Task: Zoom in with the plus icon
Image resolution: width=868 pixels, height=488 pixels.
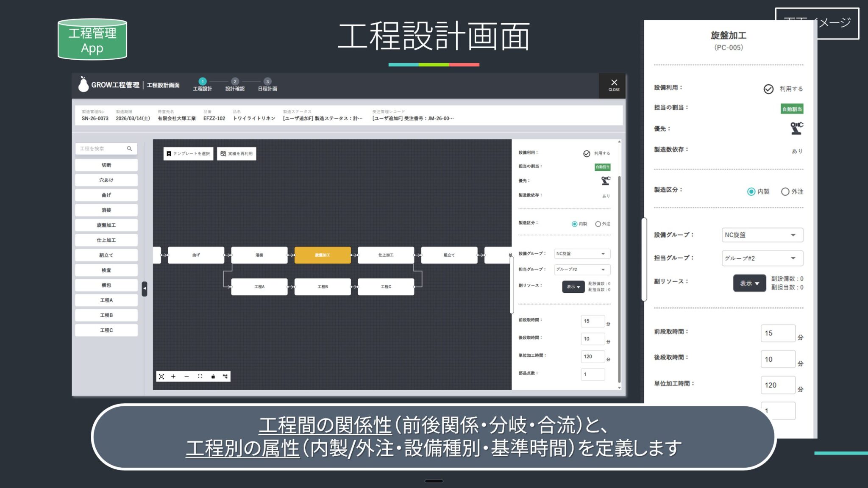Action: click(173, 376)
